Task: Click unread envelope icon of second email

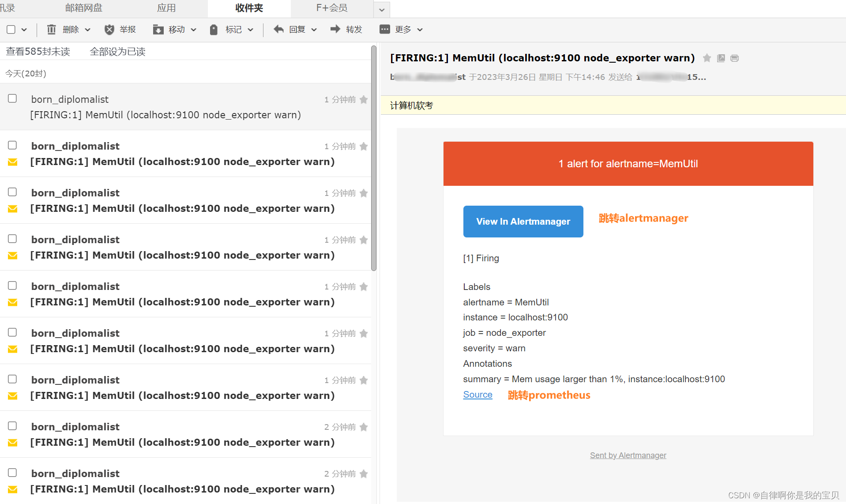Action: (13, 162)
